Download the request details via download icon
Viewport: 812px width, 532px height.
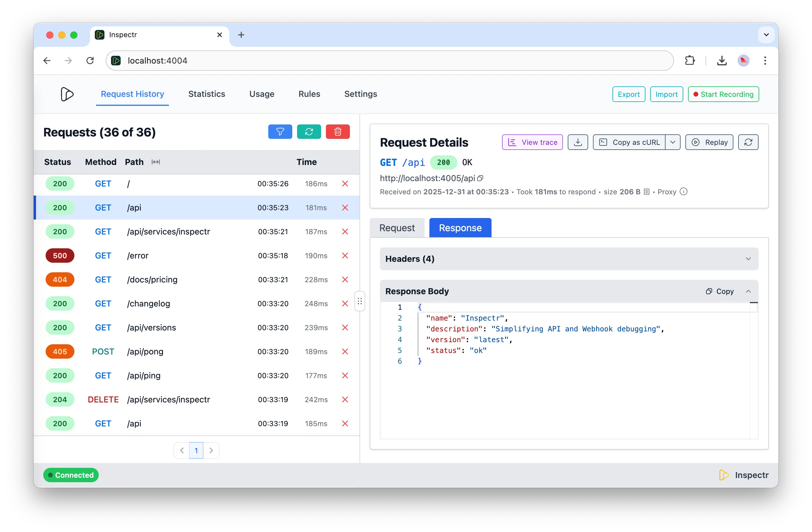click(x=578, y=142)
